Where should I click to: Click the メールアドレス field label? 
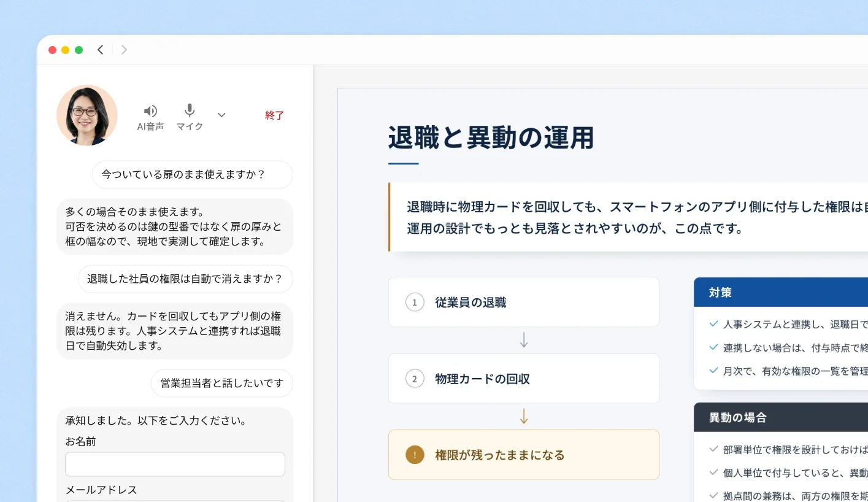(x=101, y=490)
